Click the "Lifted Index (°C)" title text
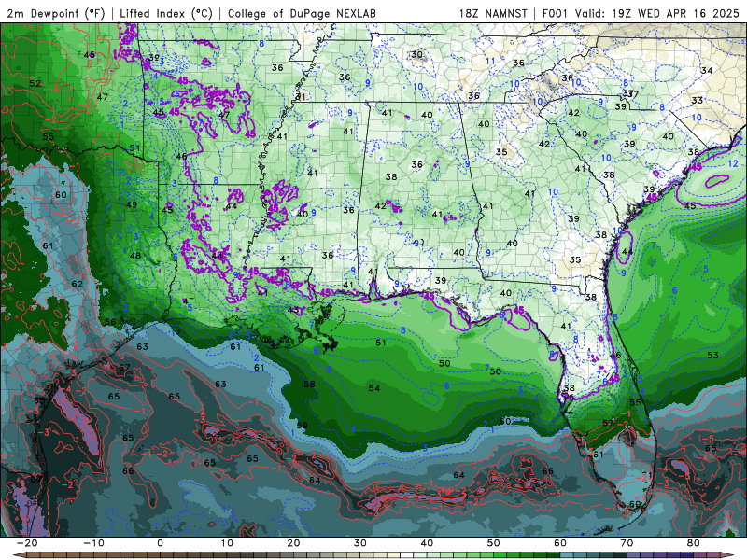Image resolution: width=747 pixels, height=560 pixels. (x=166, y=13)
